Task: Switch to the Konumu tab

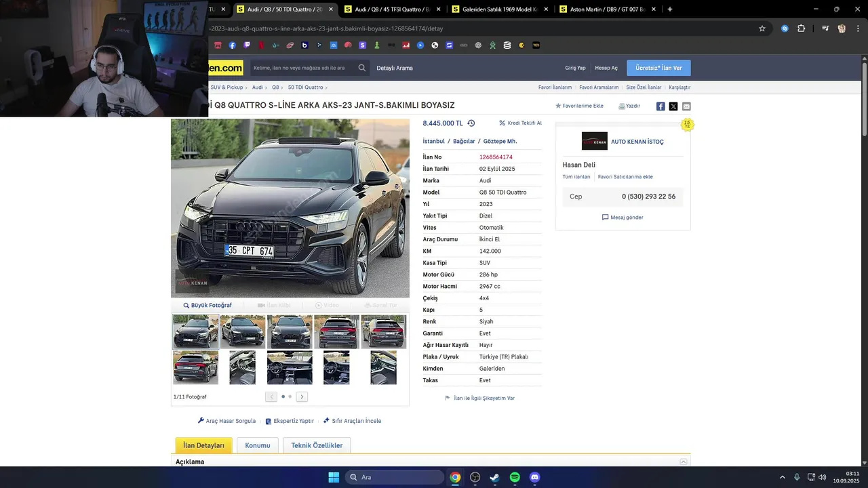Action: (258, 445)
